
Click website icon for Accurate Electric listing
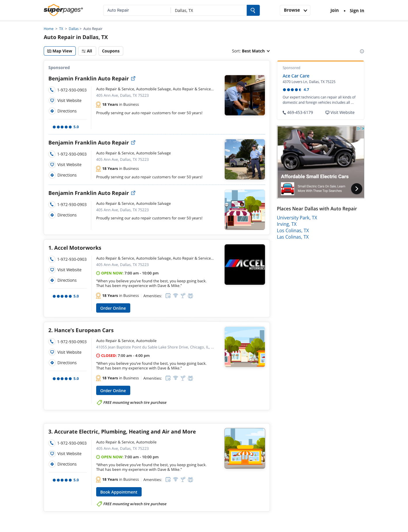pos(52,453)
